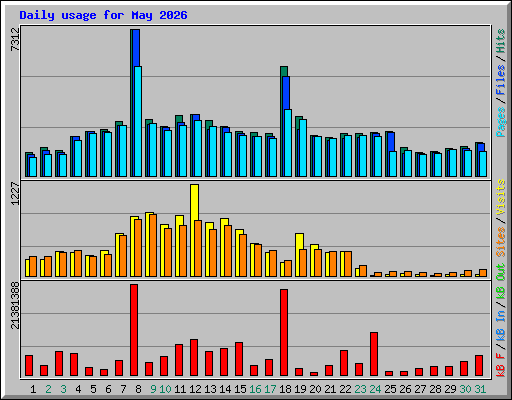Click green day label 9 on the x-axis
This screenshot has width=512, height=400.
153,389
